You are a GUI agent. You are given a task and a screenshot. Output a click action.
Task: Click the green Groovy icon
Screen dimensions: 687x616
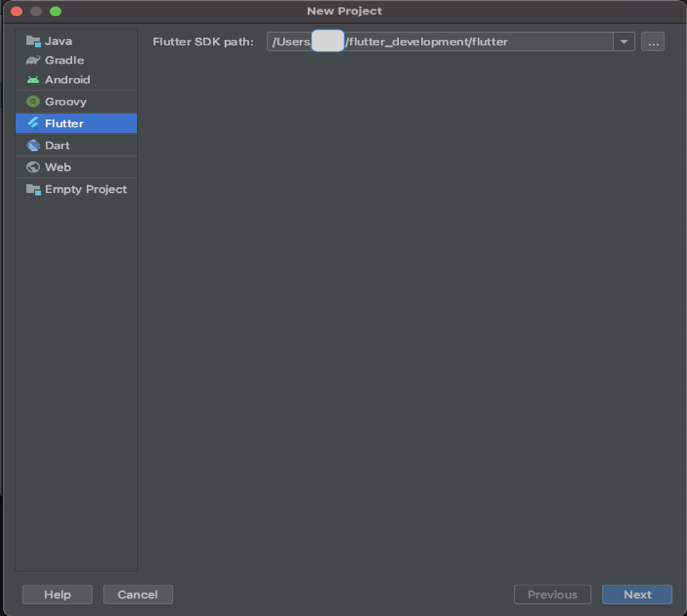point(33,101)
